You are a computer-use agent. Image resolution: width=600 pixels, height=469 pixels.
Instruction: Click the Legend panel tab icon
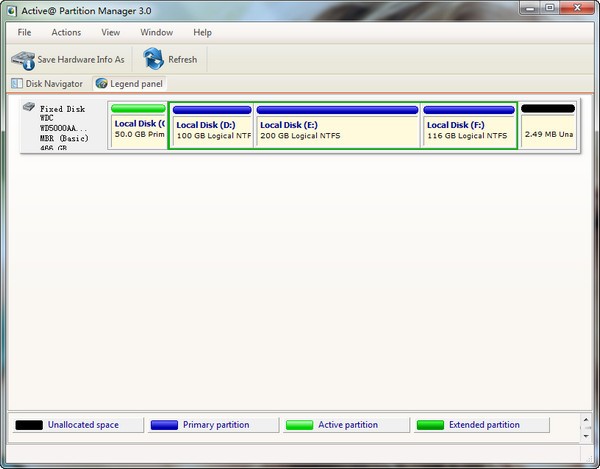click(101, 84)
